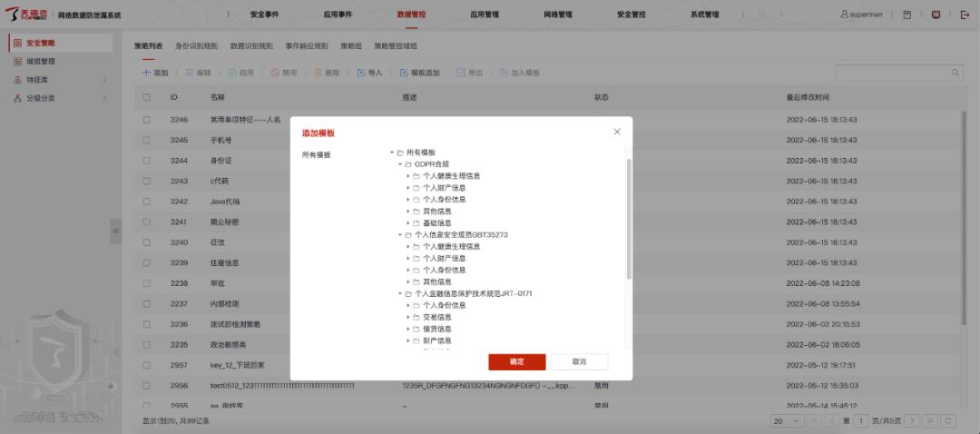Click the red monitor icon in the header

coord(936,15)
